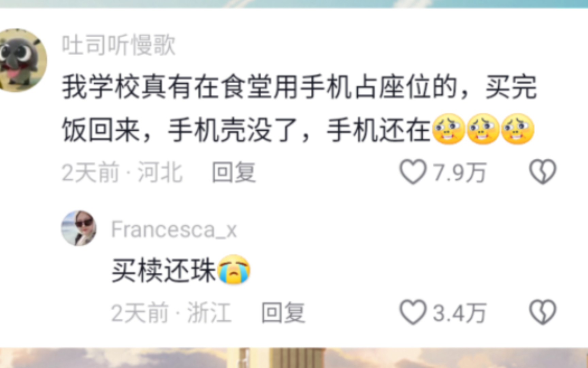This screenshot has width=588, height=368.
Task: Tap the 7.9万 like count
Action: 459,172
